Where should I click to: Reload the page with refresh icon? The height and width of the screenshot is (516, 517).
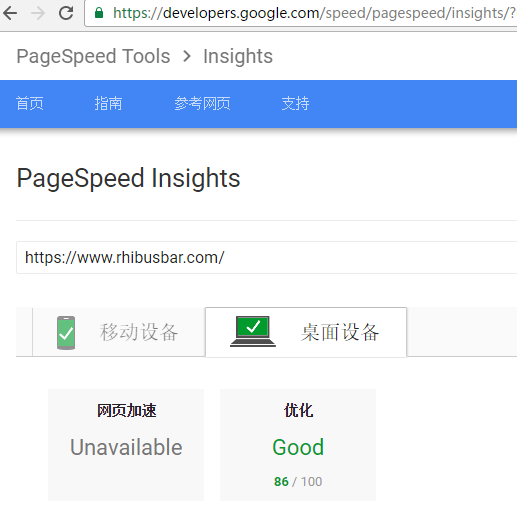click(66, 13)
